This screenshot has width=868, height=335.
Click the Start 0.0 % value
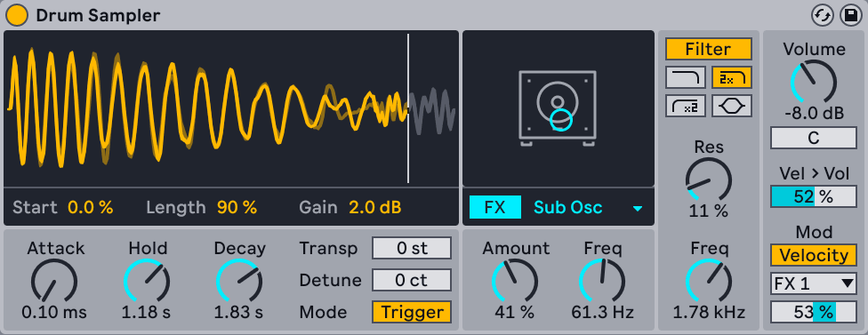tap(90, 207)
